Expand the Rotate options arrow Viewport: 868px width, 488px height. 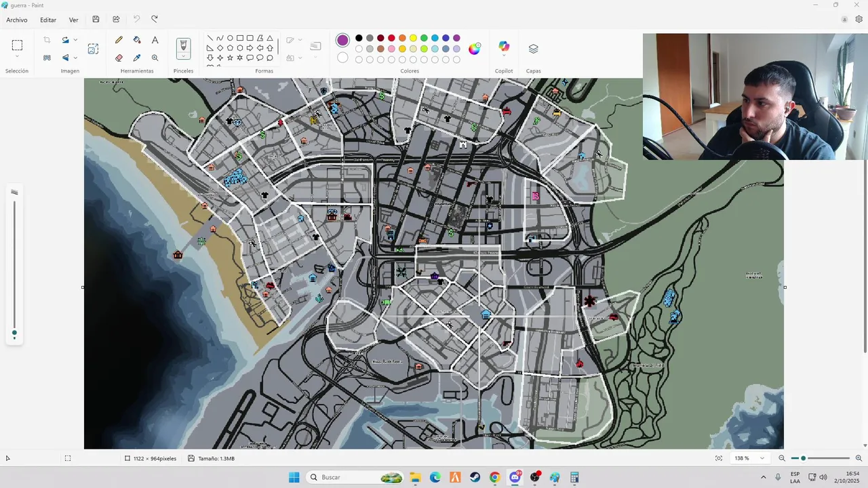pyautogui.click(x=75, y=40)
